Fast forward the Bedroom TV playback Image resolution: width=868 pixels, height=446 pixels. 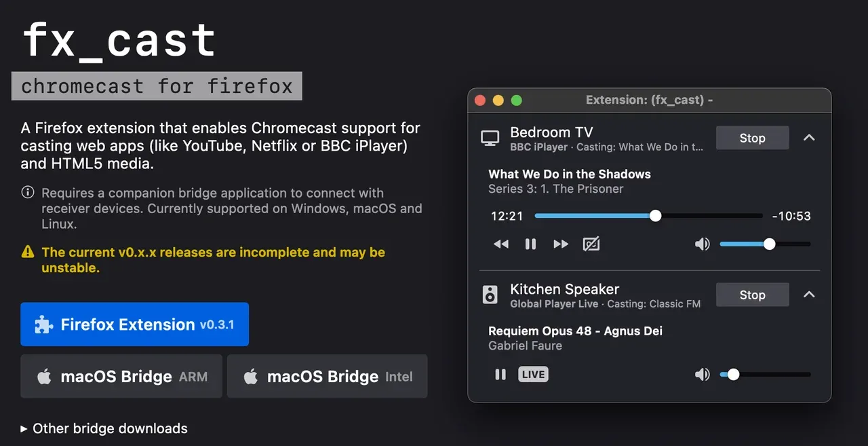coord(561,244)
